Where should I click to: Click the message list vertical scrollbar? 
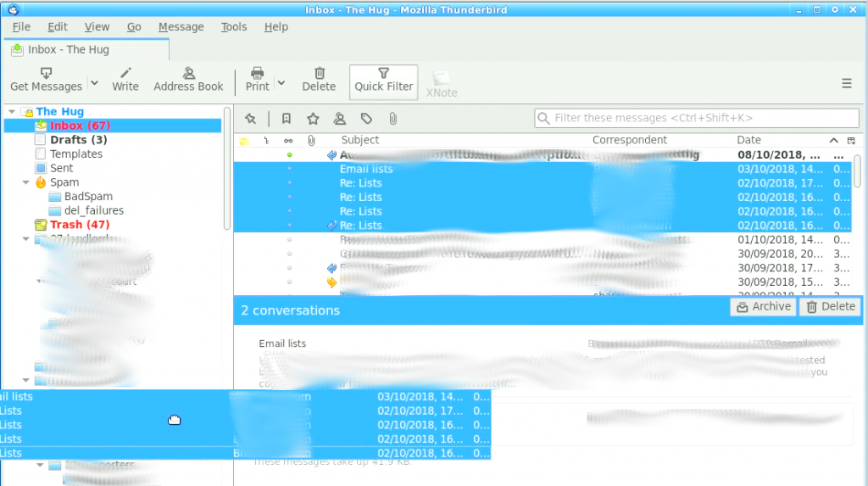(857, 171)
